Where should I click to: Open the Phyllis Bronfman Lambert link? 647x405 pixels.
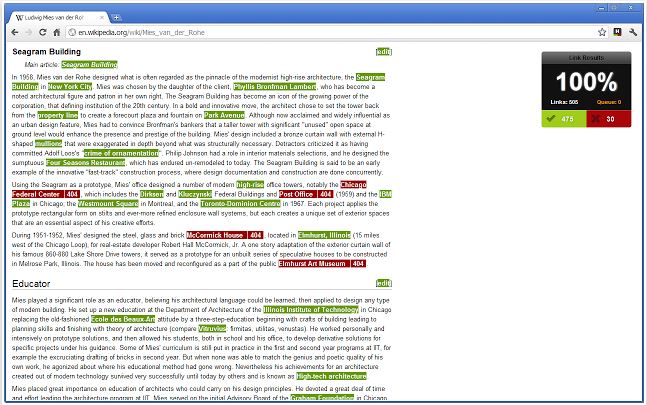275,87
